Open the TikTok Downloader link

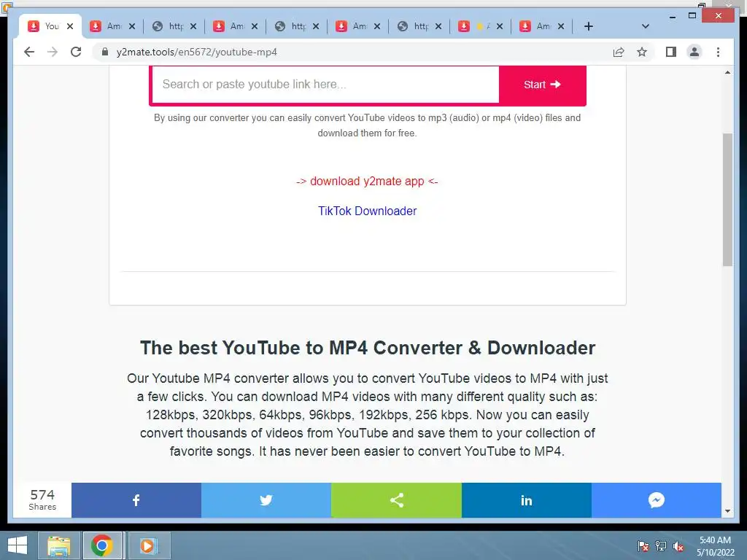(368, 211)
